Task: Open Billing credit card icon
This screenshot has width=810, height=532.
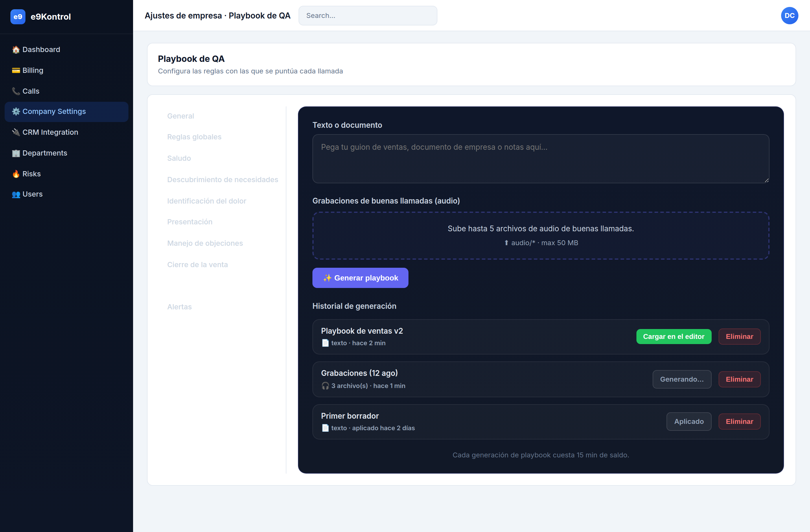Action: (x=16, y=71)
